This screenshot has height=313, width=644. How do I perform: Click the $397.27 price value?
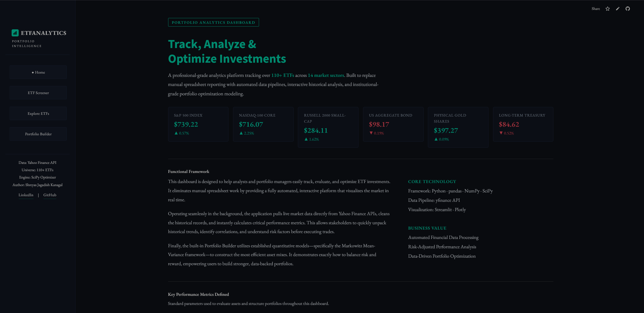pos(446,130)
